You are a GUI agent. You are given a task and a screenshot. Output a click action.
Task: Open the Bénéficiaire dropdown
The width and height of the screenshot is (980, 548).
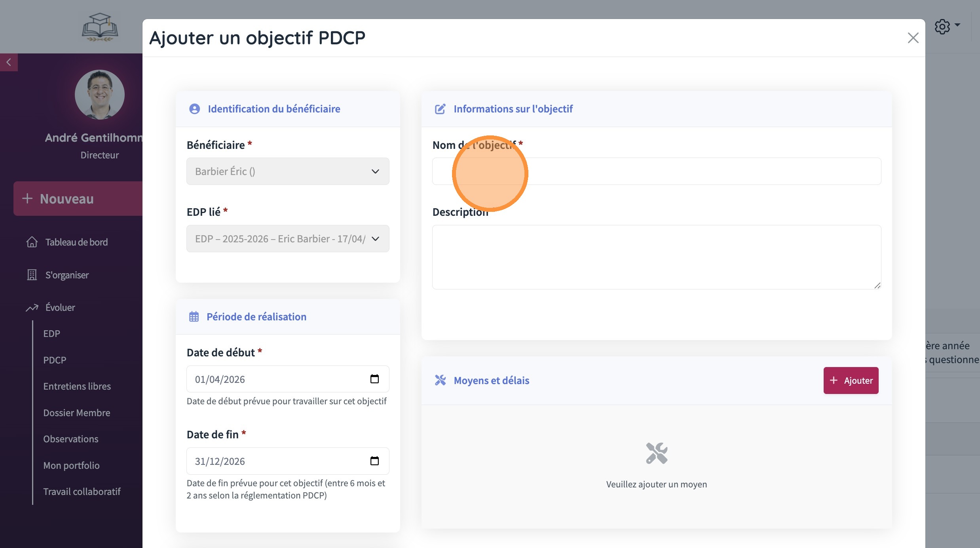[x=288, y=171]
